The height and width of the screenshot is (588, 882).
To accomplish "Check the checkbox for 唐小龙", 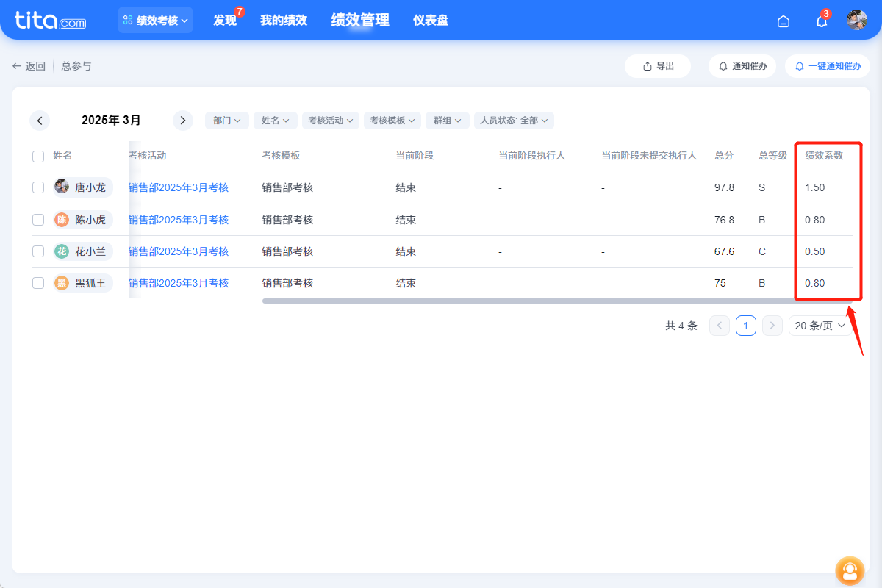I will (38, 187).
